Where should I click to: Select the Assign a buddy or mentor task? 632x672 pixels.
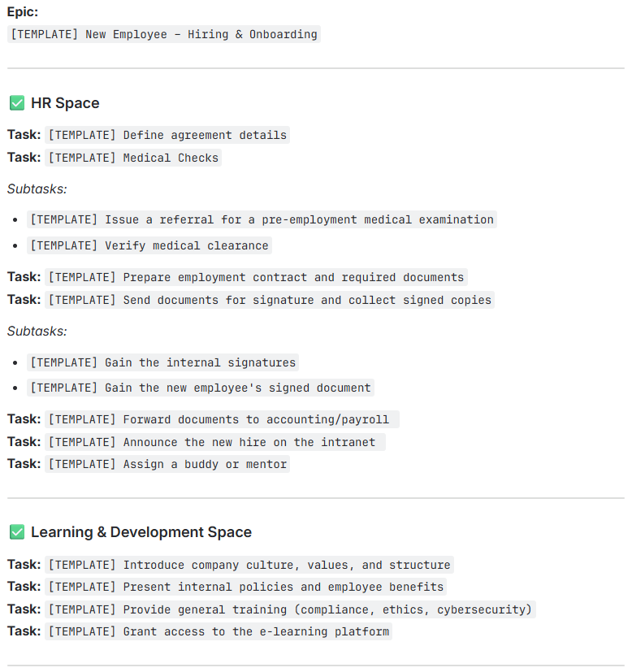tap(167, 464)
